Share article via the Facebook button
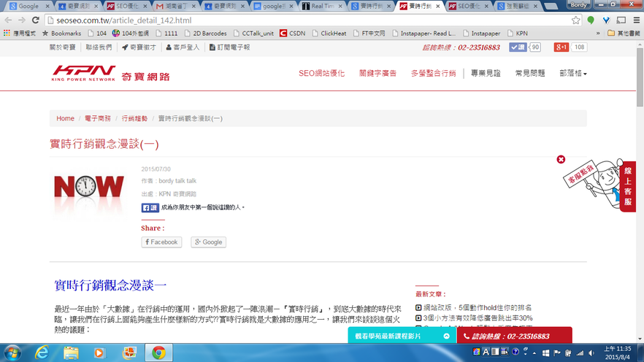This screenshot has width=644, height=362. (x=161, y=242)
